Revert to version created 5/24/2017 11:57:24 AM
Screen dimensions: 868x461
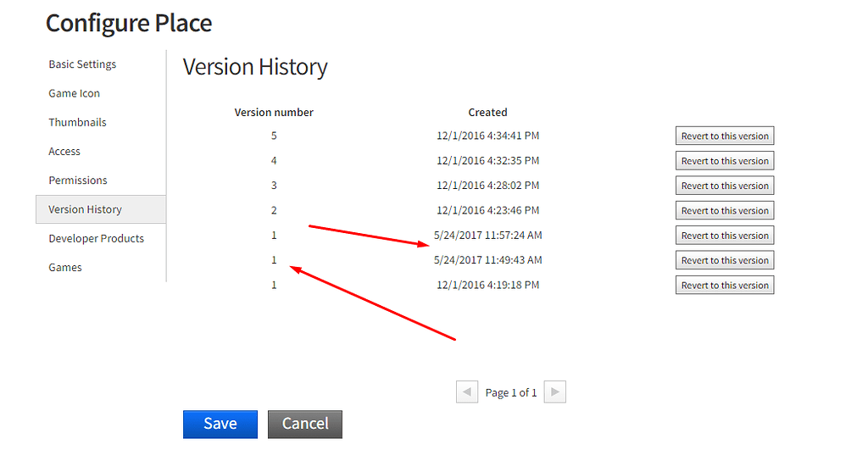[725, 236]
